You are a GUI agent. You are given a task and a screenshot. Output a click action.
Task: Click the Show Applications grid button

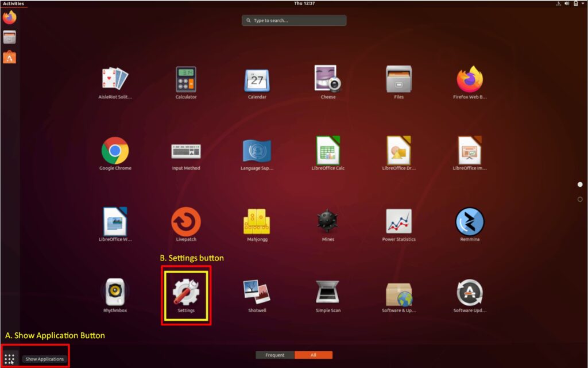click(x=10, y=359)
